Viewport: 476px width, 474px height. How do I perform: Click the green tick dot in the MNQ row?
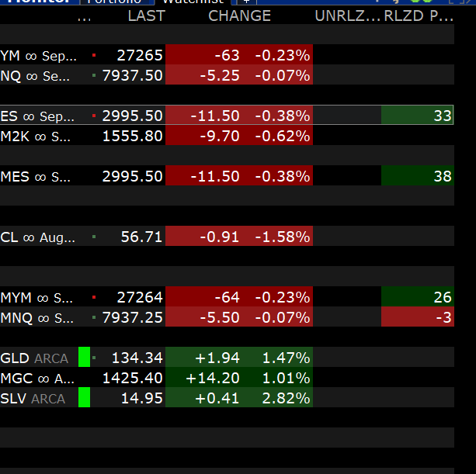94,317
